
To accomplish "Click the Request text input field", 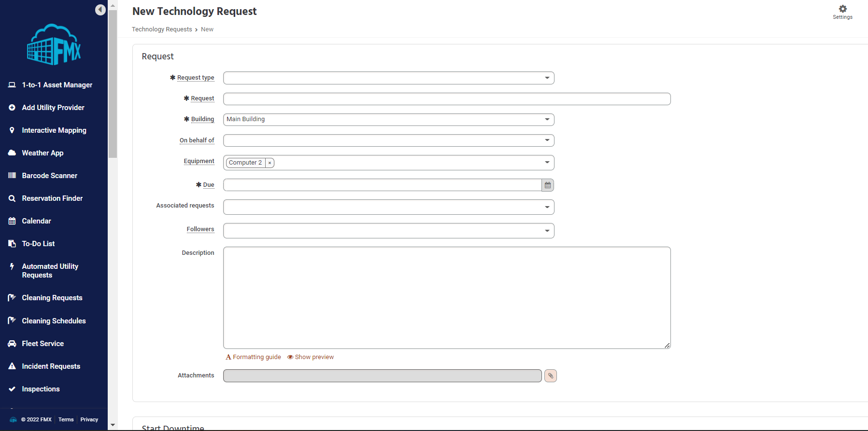I will coord(446,99).
